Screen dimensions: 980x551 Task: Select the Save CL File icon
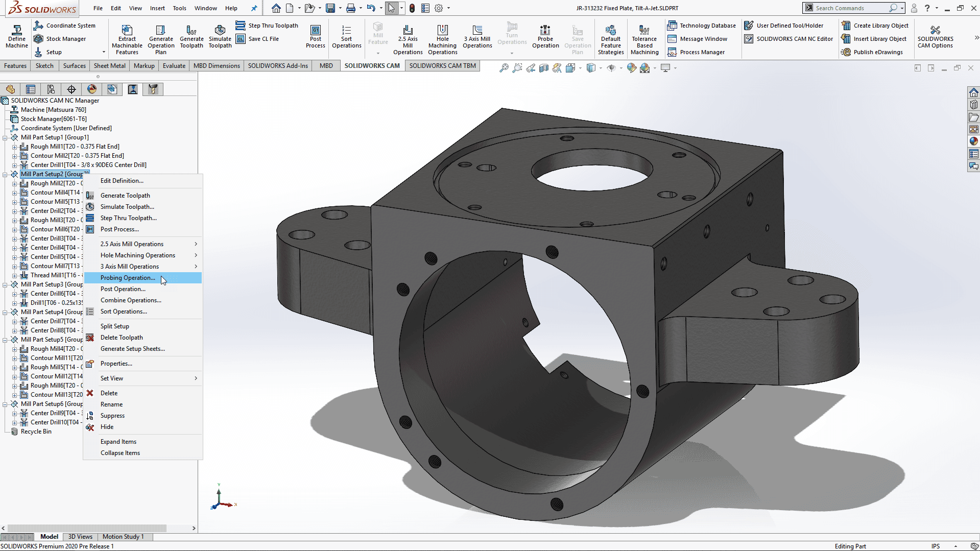(x=241, y=38)
